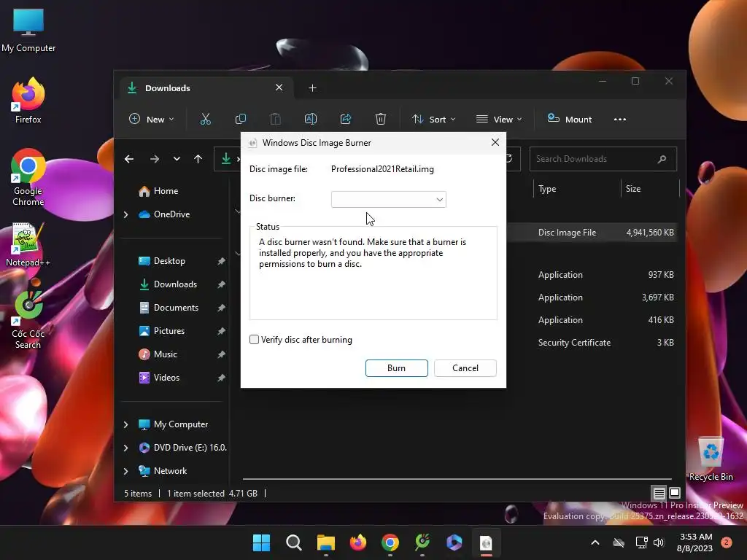Viewport: 747px width, 560px height.
Task: Open the Sort dropdown menu
Action: [433, 119]
